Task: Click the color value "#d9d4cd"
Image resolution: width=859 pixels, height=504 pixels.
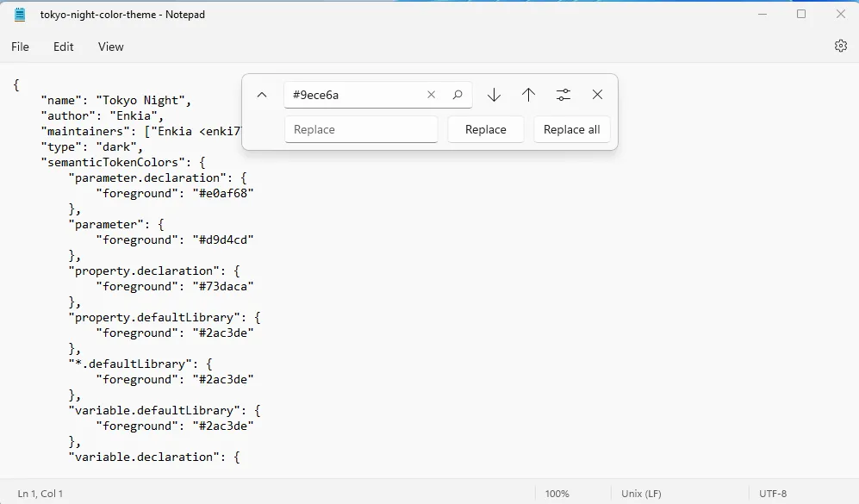Action: point(223,240)
